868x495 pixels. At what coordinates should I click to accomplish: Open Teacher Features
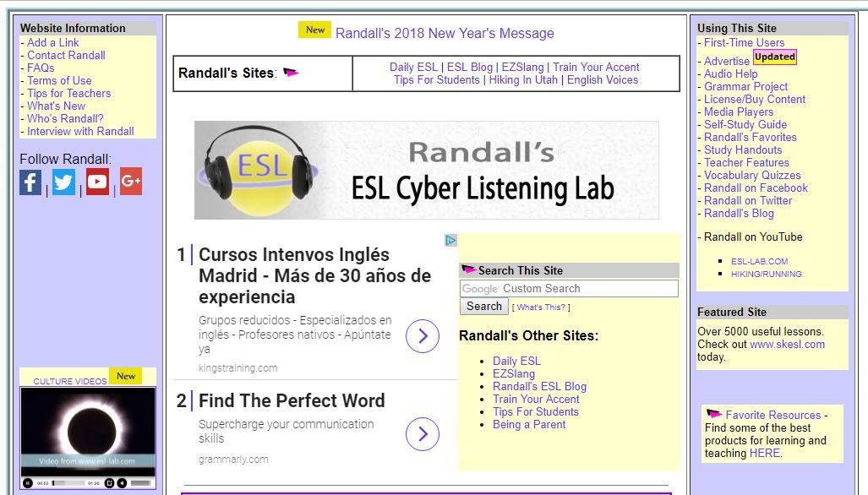click(x=746, y=162)
